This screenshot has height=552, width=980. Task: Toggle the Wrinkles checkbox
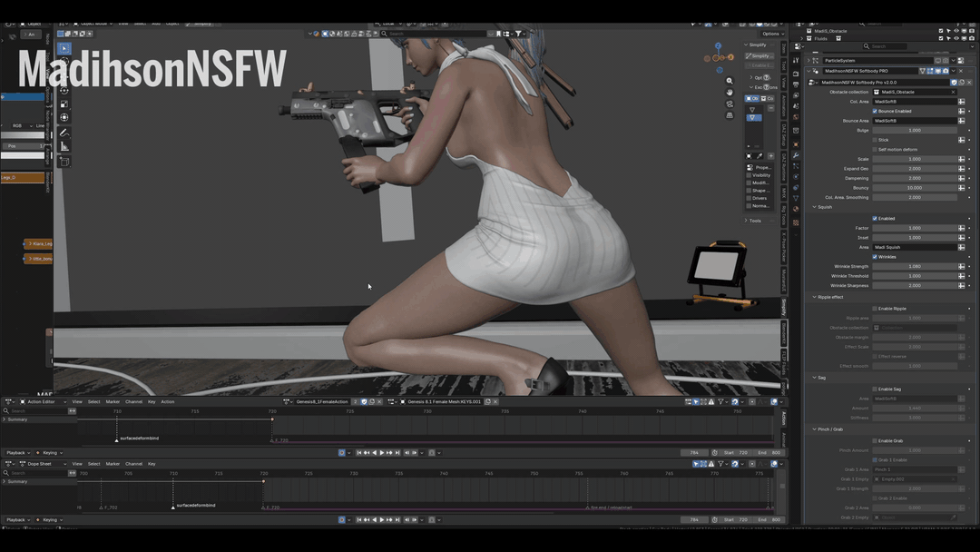coord(875,257)
